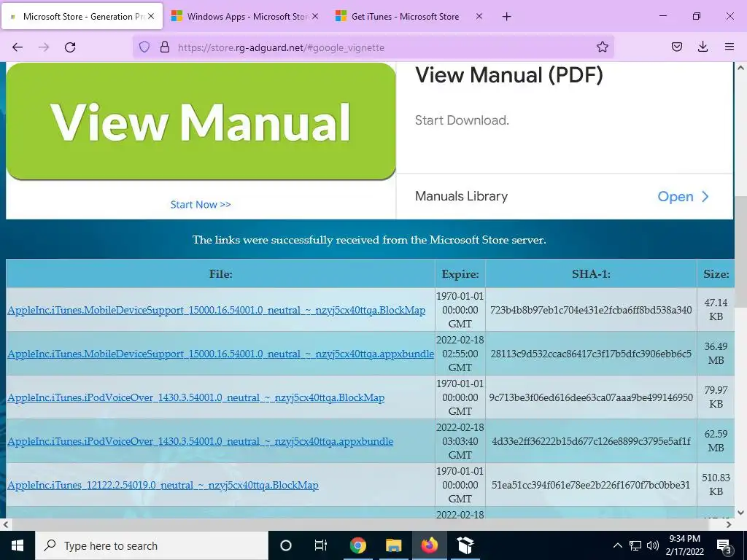
Task: Switch to Windows Apps - Microsoft Store tab
Action: click(x=246, y=16)
